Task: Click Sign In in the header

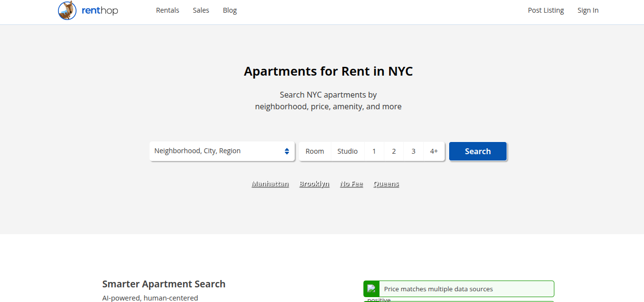Action: (588, 10)
